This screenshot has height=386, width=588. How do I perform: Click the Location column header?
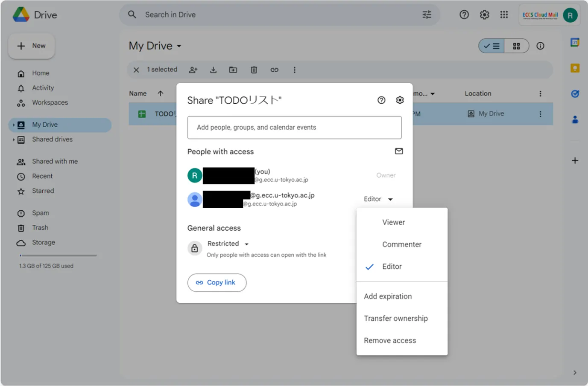click(478, 93)
